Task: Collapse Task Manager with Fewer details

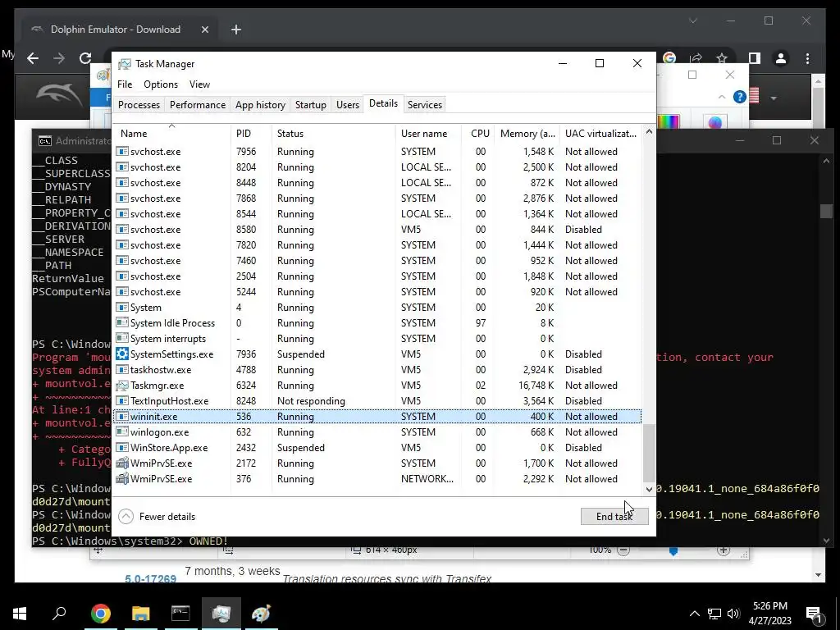Action: [x=157, y=517]
